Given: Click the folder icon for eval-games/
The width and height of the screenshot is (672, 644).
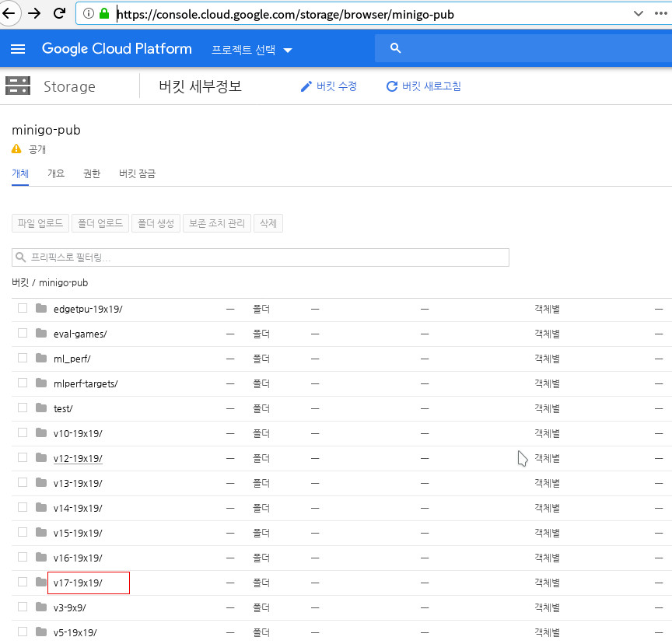Looking at the screenshot, I should [41, 334].
